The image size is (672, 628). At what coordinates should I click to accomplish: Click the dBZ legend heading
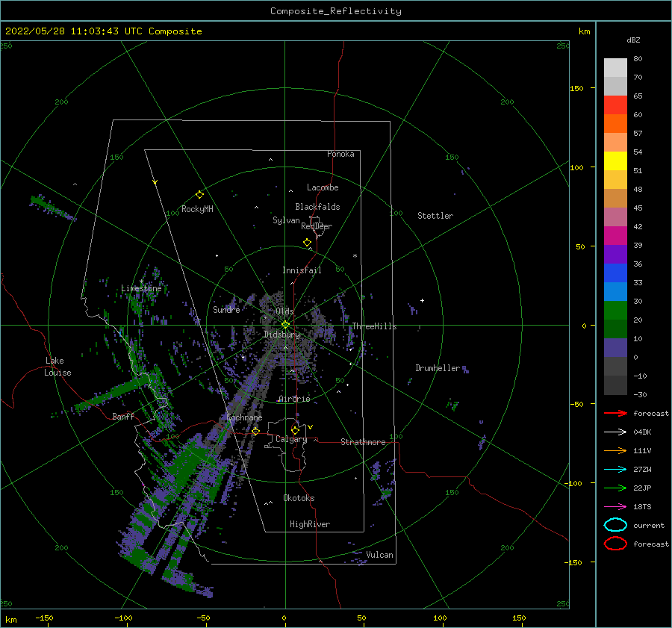tap(633, 40)
